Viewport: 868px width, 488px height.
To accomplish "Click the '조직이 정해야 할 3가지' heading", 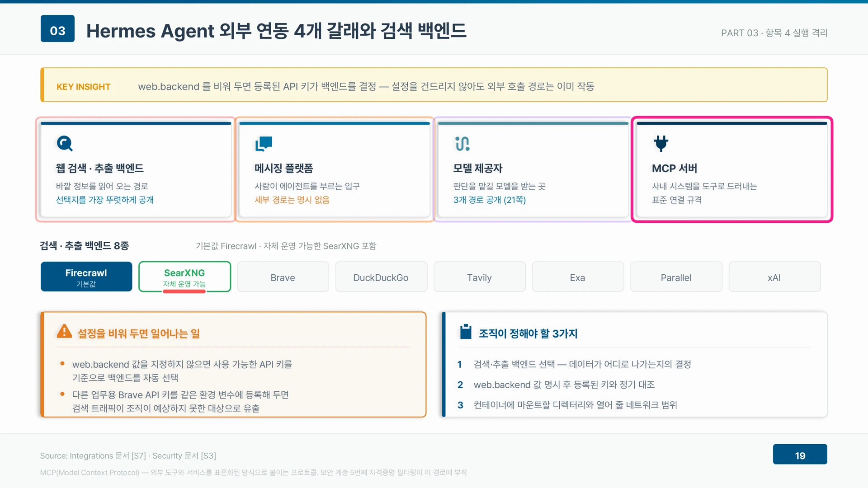I will pos(528,333).
